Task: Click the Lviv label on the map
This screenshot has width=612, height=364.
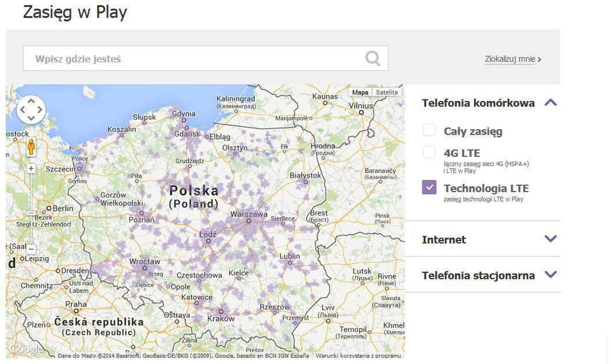Action: tap(327, 307)
